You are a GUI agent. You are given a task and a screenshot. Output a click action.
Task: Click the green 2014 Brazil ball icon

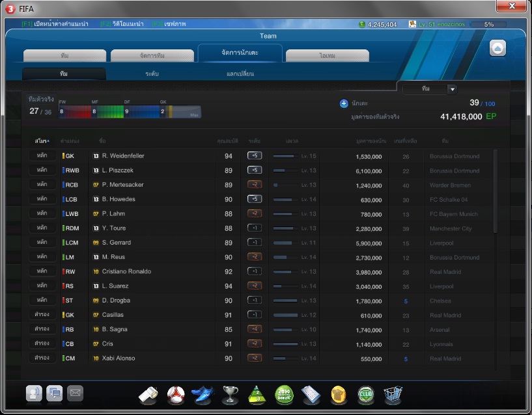[284, 395]
